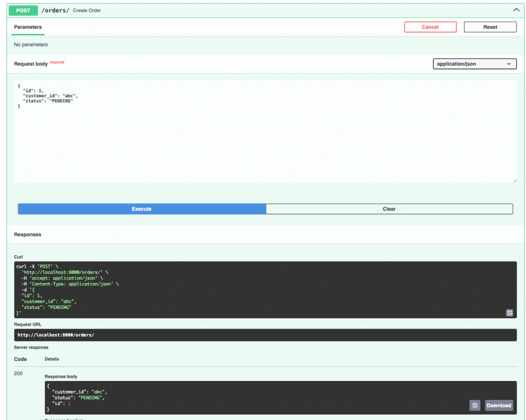Screen dimensions: 526x420
Task: Collapse the POST /orders/ operation with the chevron
Action: (516, 10)
